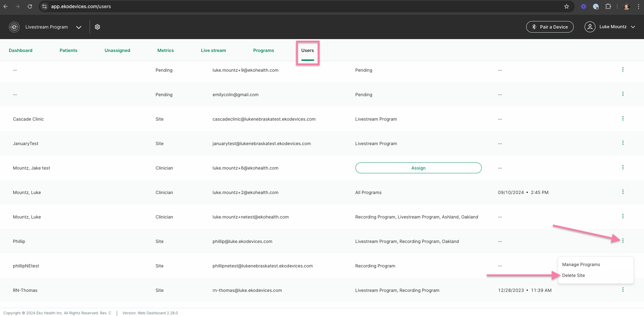Viewport: 644px width, 316px height.
Task: Open options menu for luke.mountz+9 pending row
Action: [x=623, y=69]
